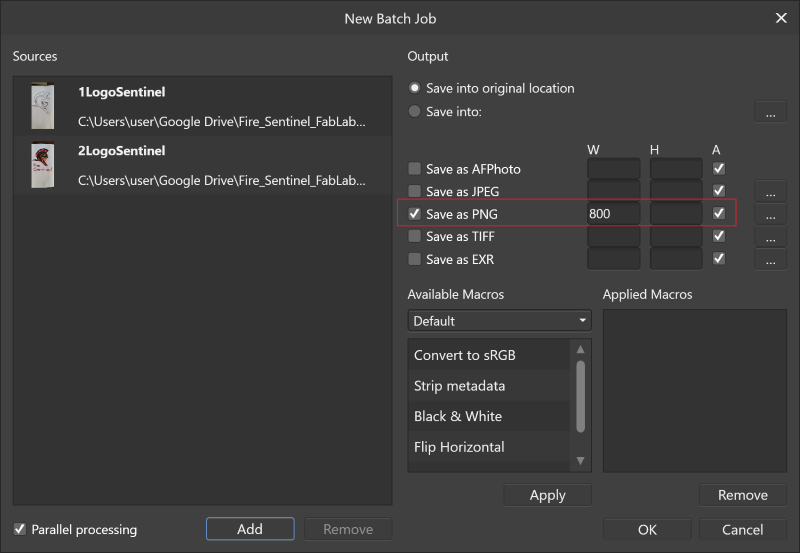This screenshot has width=800, height=553.
Task: Expand the Available Macros category dropdown
Action: click(499, 321)
